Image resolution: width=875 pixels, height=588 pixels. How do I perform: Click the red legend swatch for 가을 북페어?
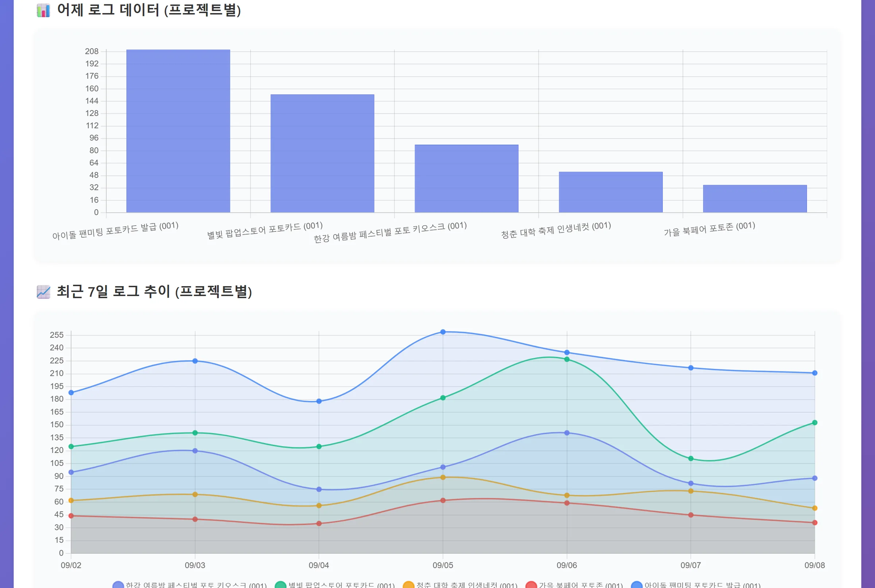tap(531, 585)
